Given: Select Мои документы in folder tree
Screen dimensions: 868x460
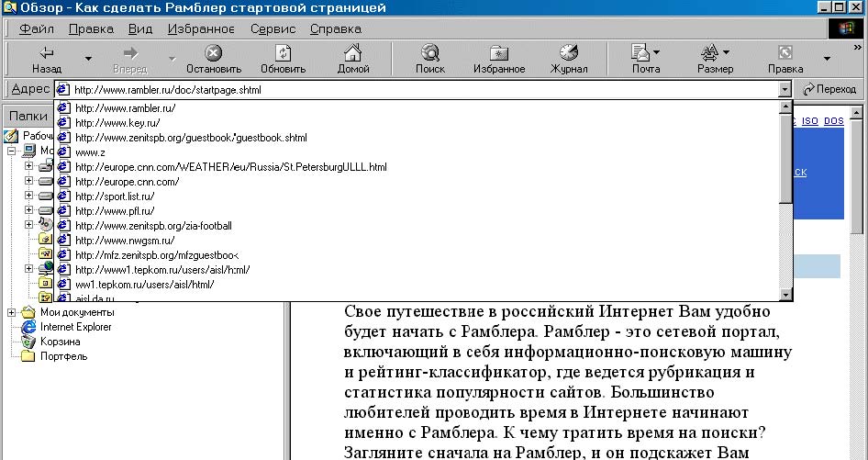Looking at the screenshot, I should tap(77, 312).
